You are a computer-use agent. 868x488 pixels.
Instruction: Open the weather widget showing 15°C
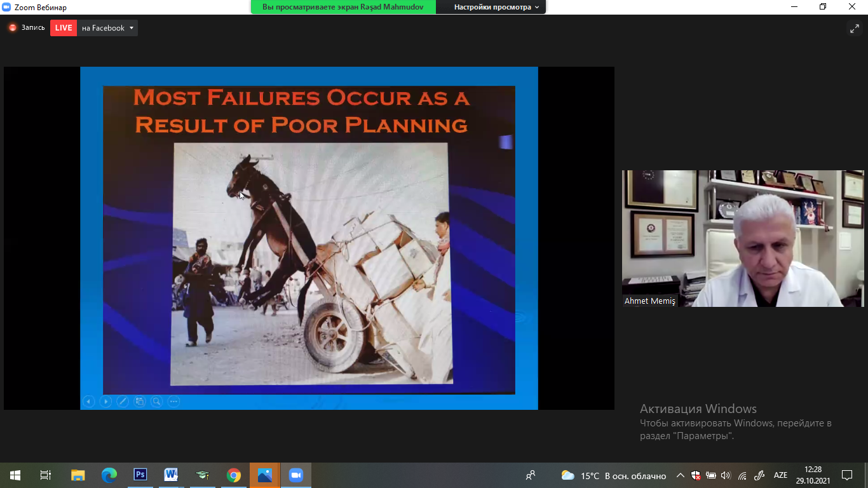click(x=613, y=475)
